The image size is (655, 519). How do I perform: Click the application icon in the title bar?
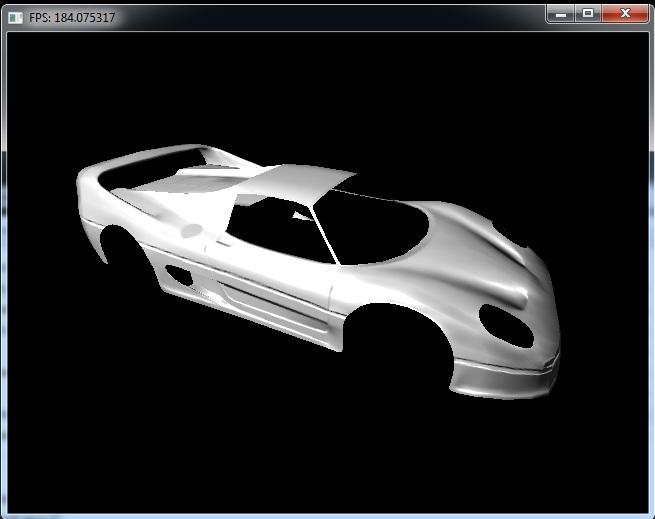[x=15, y=17]
